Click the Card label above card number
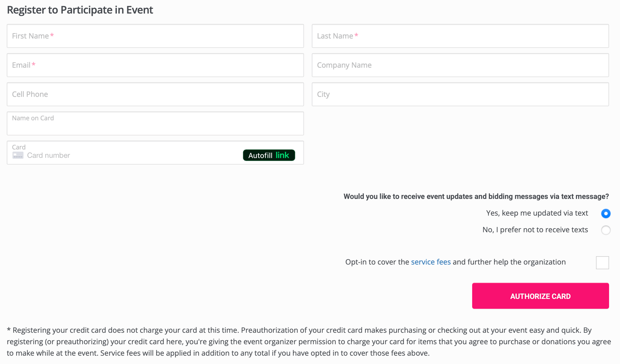620x364 pixels. 19,147
